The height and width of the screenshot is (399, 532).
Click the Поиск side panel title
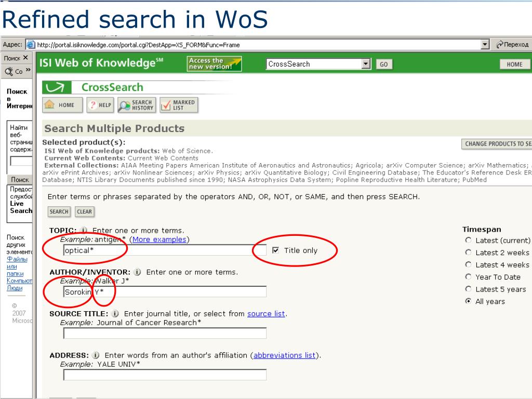pyautogui.click(x=12, y=58)
